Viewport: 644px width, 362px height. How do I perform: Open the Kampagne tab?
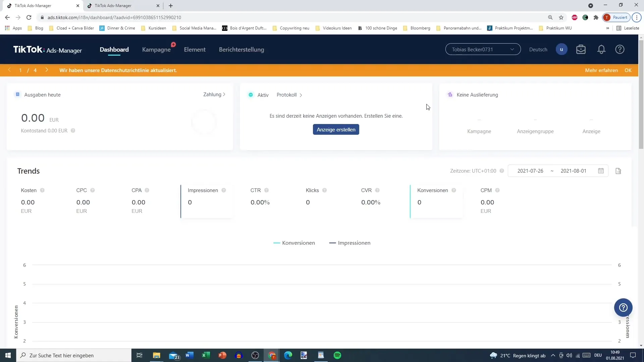pyautogui.click(x=156, y=50)
